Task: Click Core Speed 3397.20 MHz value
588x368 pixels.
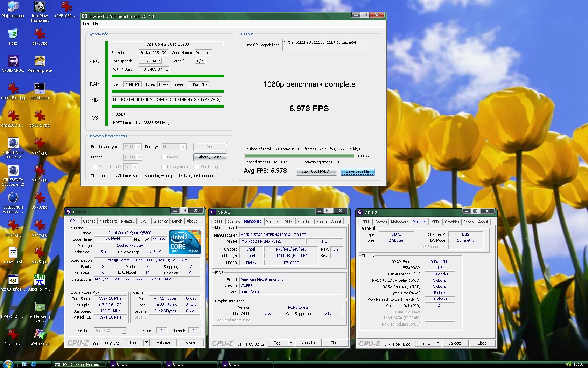Action: (x=110, y=299)
